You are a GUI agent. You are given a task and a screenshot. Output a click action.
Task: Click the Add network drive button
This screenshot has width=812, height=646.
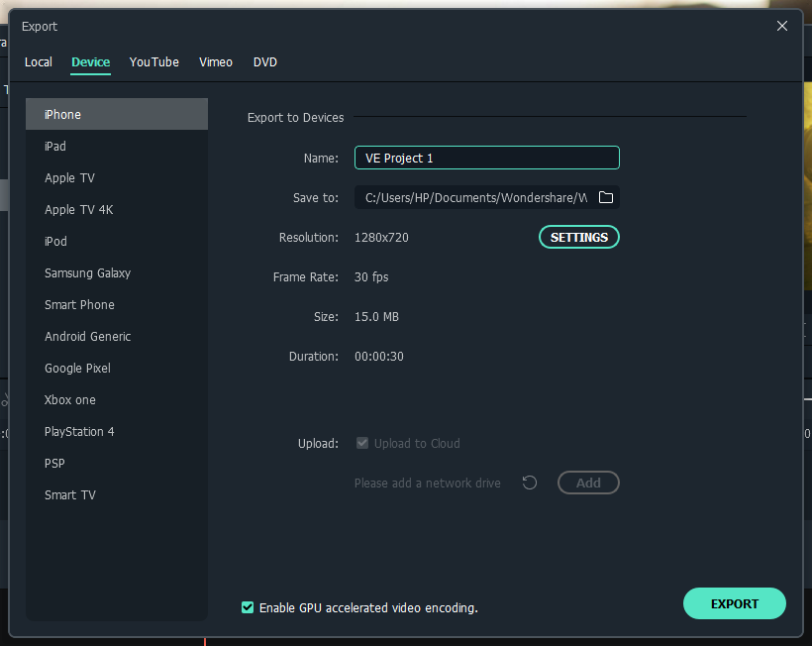click(x=588, y=483)
